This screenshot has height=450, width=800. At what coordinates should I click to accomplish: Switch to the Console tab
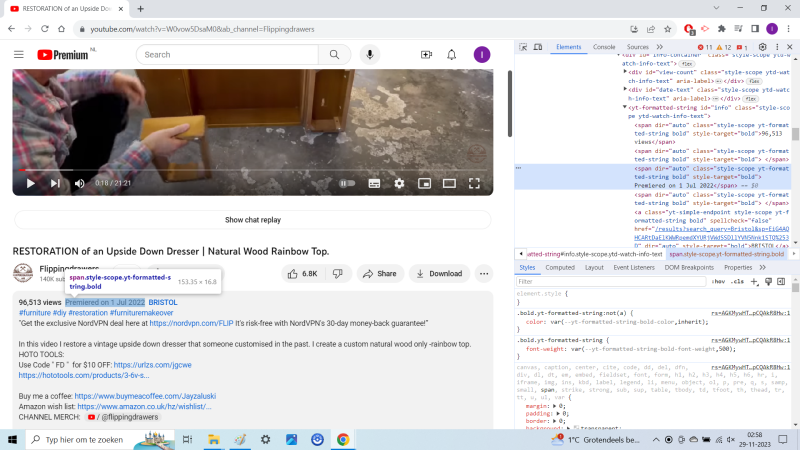(604, 47)
